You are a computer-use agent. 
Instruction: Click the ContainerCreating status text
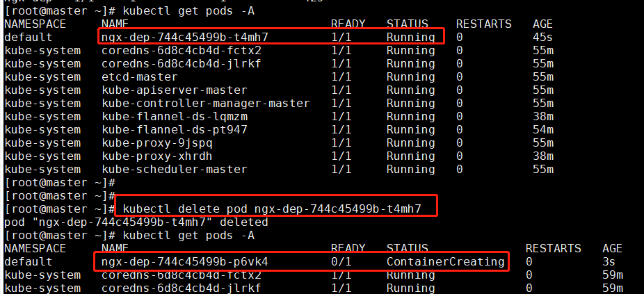pyautogui.click(x=445, y=261)
